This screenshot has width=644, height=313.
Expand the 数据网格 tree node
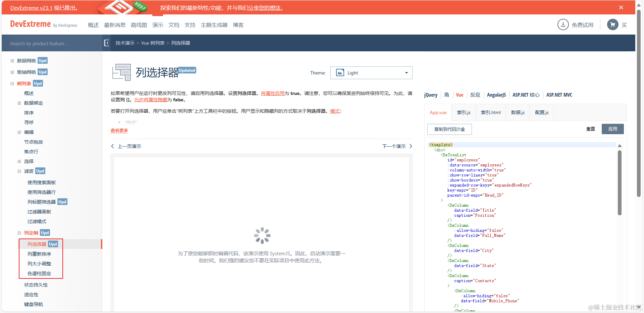click(12, 61)
